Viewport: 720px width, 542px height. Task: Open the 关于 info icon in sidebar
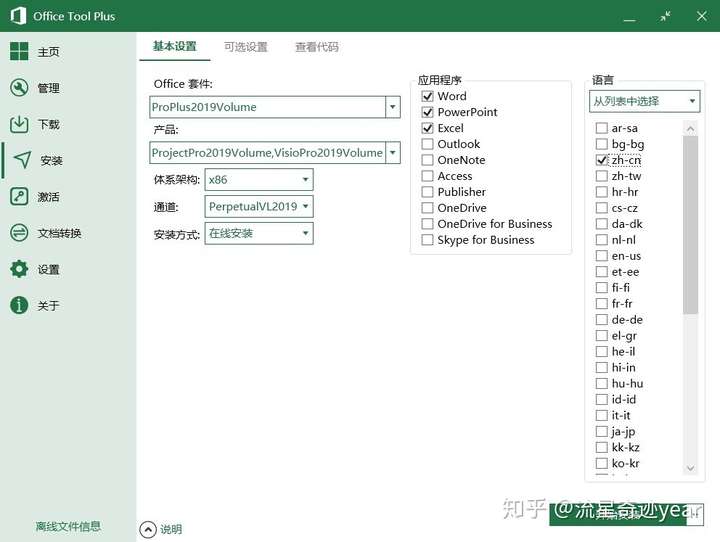pyautogui.click(x=19, y=305)
